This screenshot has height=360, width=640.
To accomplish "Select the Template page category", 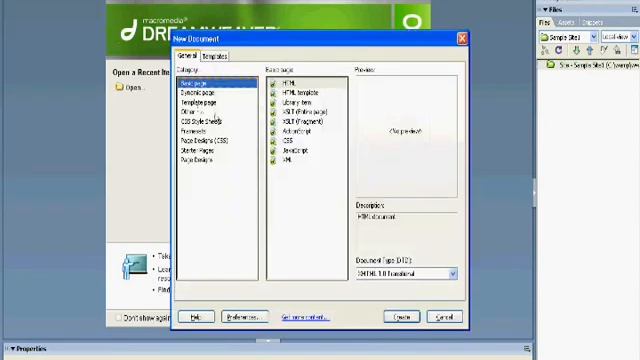I will [217, 102].
